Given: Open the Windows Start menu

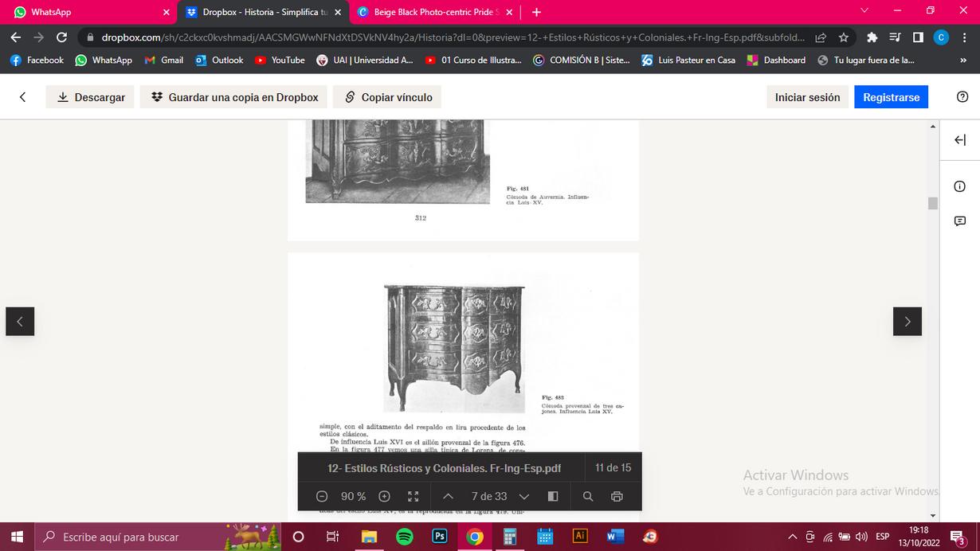Looking at the screenshot, I should tap(17, 537).
